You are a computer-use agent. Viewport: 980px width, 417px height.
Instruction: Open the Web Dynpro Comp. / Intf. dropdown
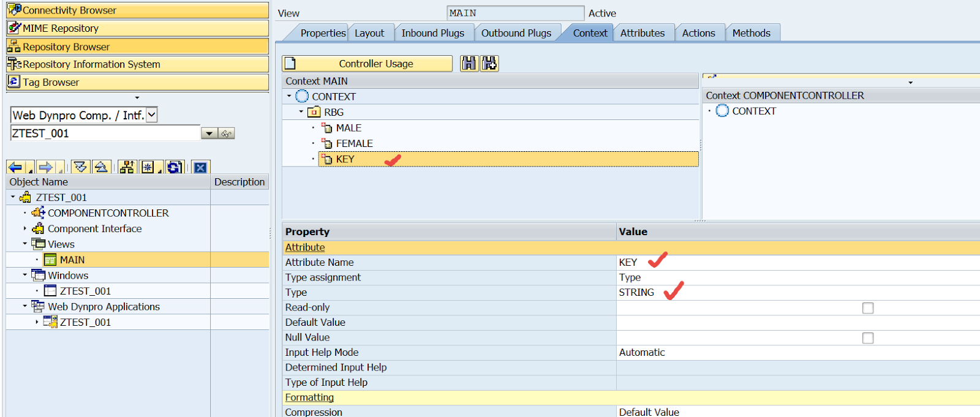click(x=152, y=115)
